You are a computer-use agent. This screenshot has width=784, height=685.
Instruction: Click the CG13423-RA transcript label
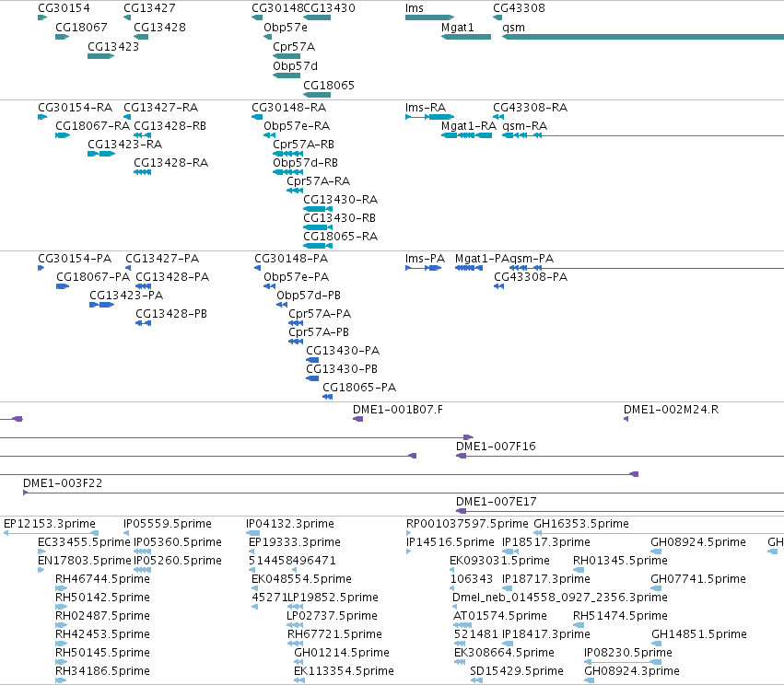pos(125,145)
